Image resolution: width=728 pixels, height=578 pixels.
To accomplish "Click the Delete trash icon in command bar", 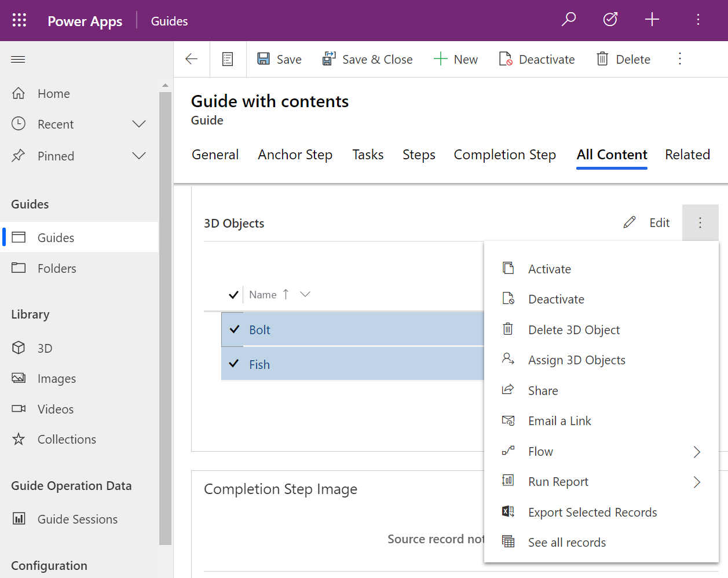I will 602,58.
